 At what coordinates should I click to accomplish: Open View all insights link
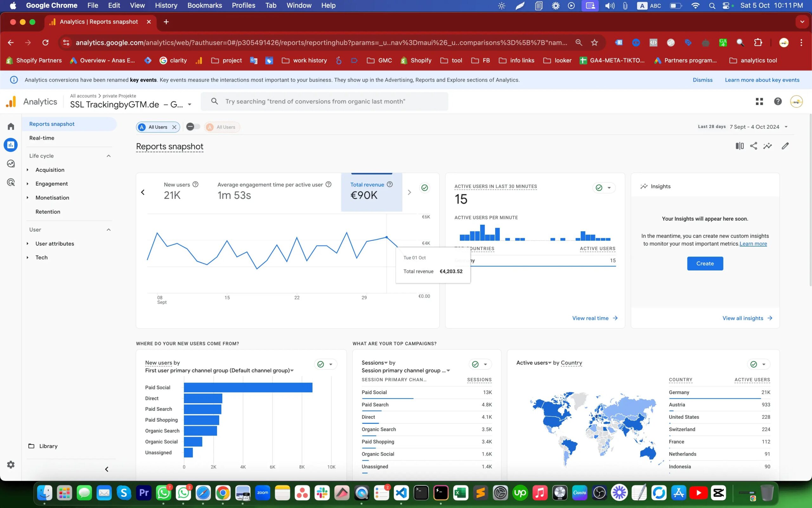coord(747,318)
